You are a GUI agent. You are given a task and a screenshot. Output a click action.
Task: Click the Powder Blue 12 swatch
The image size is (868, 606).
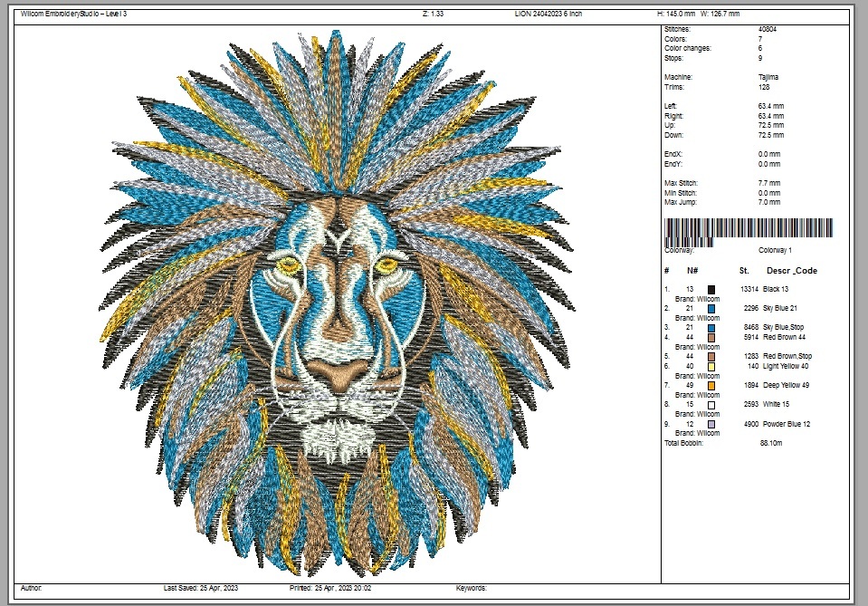coord(711,424)
